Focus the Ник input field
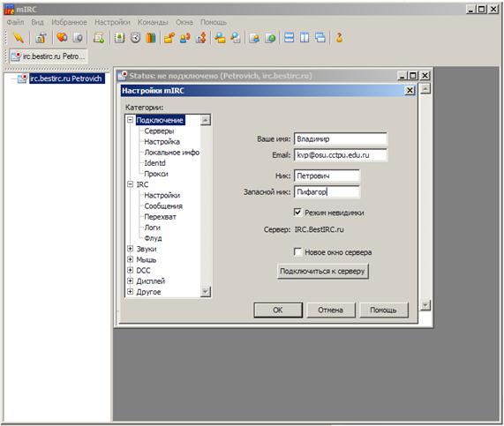Screen dimensions: 504x426 327,176
